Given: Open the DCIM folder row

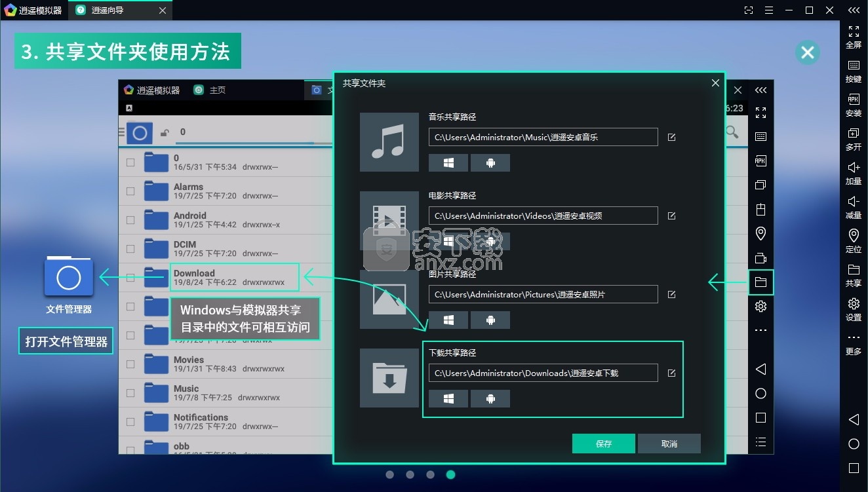Looking at the screenshot, I should pyautogui.click(x=226, y=249).
